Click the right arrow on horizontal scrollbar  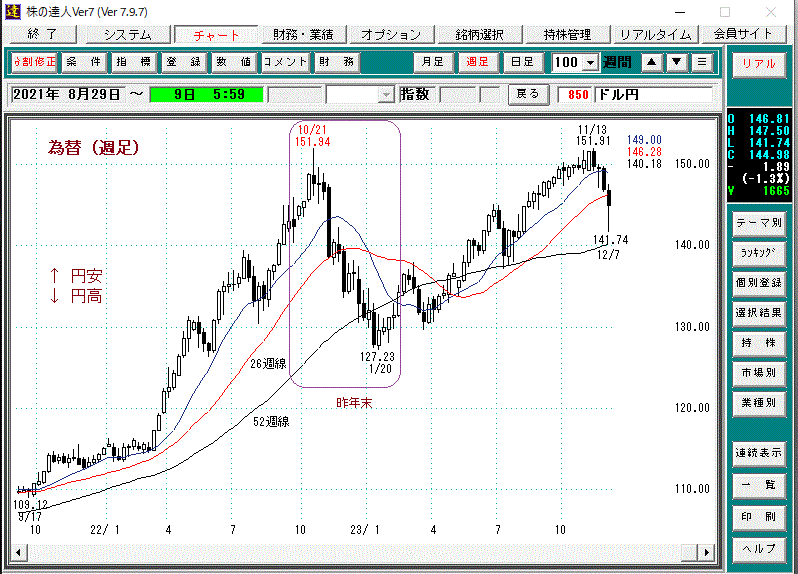click(709, 553)
